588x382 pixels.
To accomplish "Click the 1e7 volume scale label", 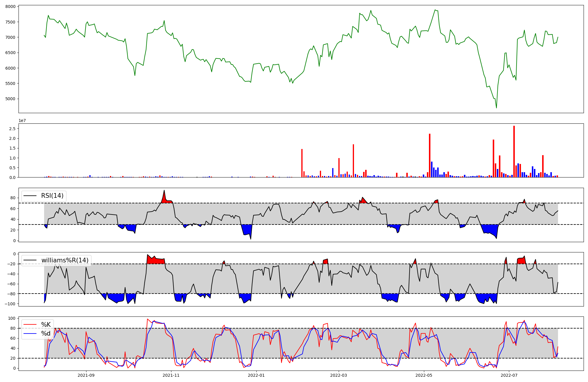I will 22,121.
